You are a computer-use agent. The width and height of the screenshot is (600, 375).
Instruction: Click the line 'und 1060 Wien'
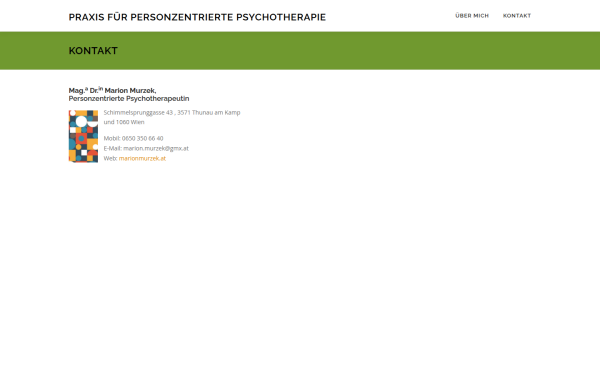coord(124,122)
